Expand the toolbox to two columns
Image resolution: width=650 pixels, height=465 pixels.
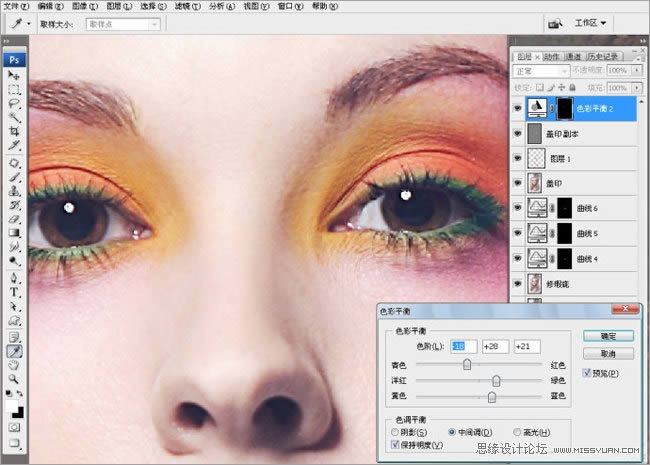point(6,41)
